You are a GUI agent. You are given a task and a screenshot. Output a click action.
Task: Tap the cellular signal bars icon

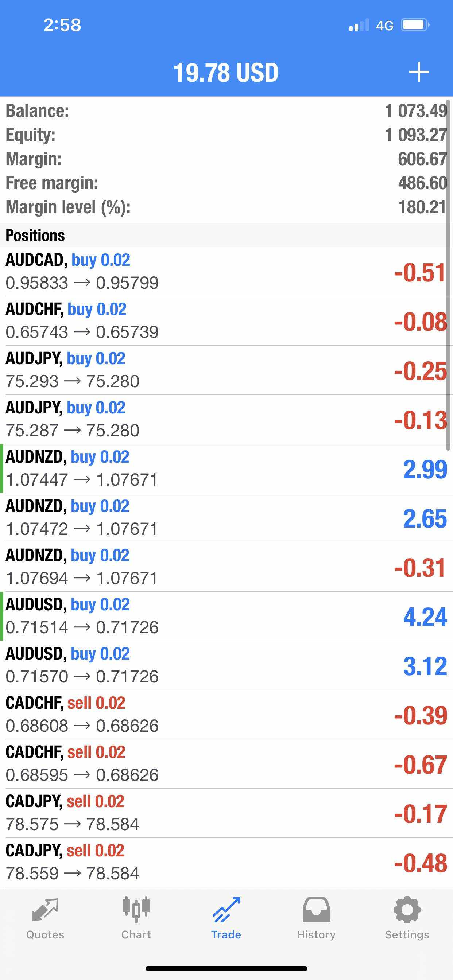tap(359, 25)
